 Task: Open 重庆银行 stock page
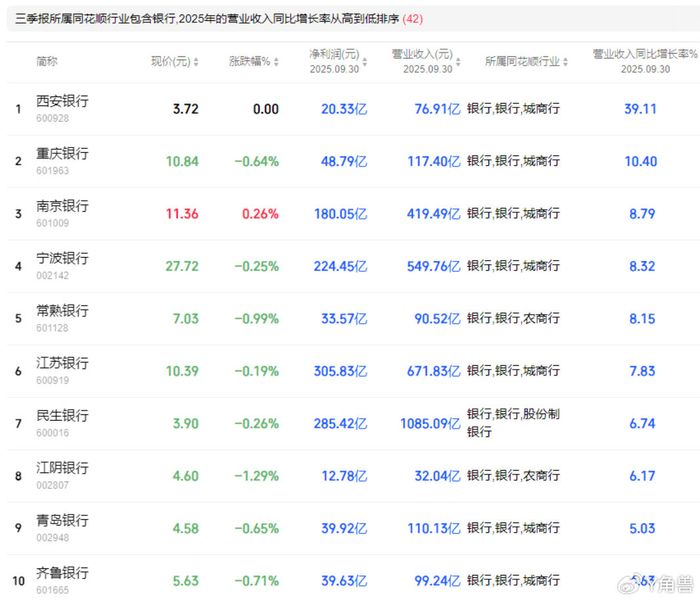point(62,154)
